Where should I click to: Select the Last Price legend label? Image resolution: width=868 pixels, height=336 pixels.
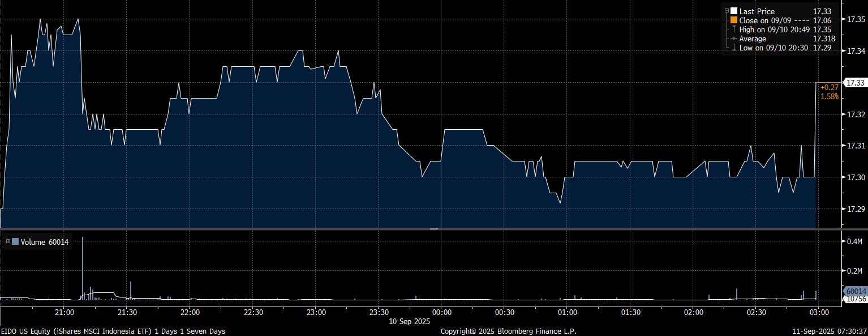757,11
